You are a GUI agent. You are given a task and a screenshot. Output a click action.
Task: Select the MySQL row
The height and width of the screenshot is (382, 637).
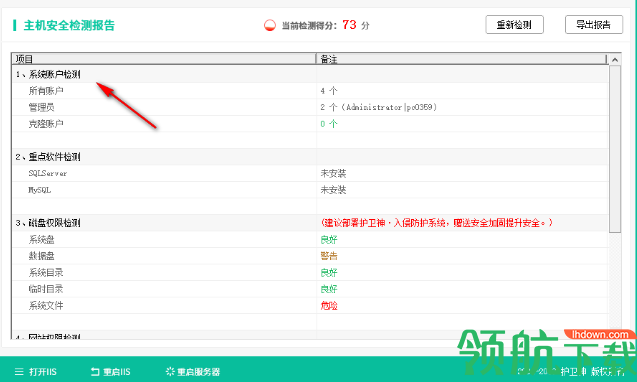(310, 190)
